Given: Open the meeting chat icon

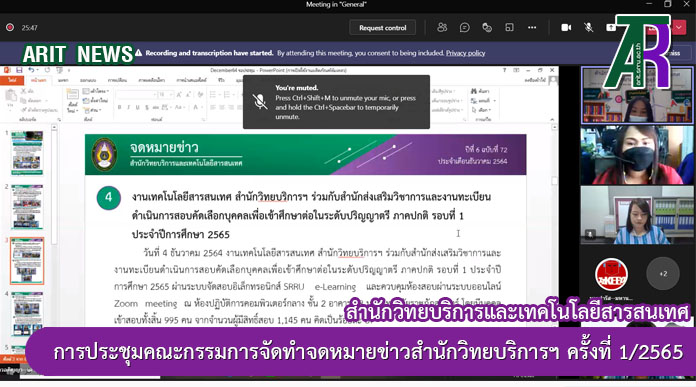Looking at the screenshot, I should [464, 28].
